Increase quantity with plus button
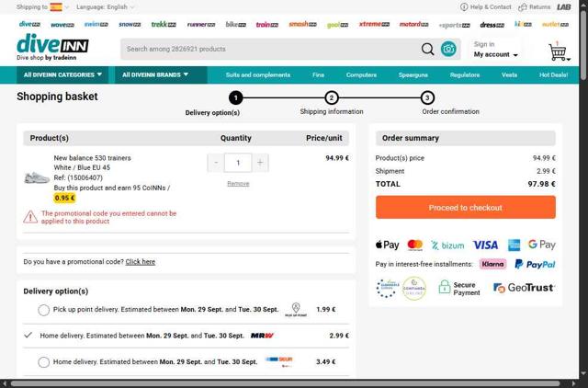Image resolution: width=588 pixels, height=388 pixels. click(x=260, y=163)
